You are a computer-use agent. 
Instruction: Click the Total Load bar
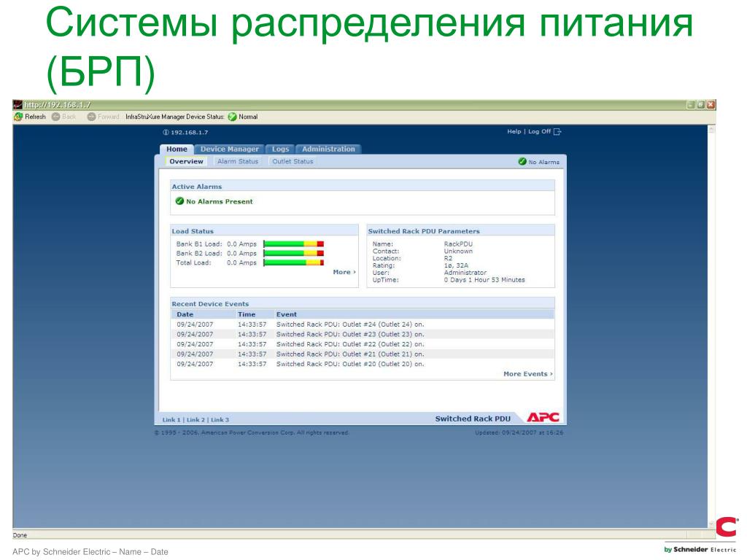293,262
